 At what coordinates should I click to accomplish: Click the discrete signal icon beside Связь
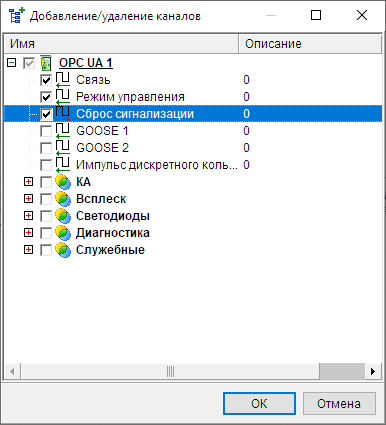pyautogui.click(x=63, y=80)
